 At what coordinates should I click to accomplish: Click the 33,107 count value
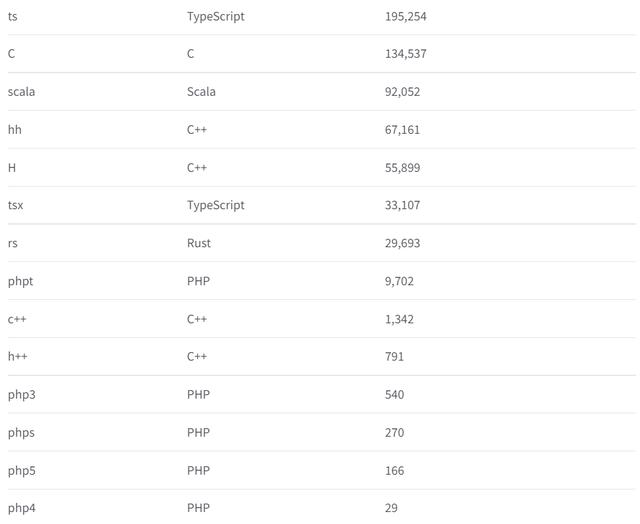coord(402,205)
